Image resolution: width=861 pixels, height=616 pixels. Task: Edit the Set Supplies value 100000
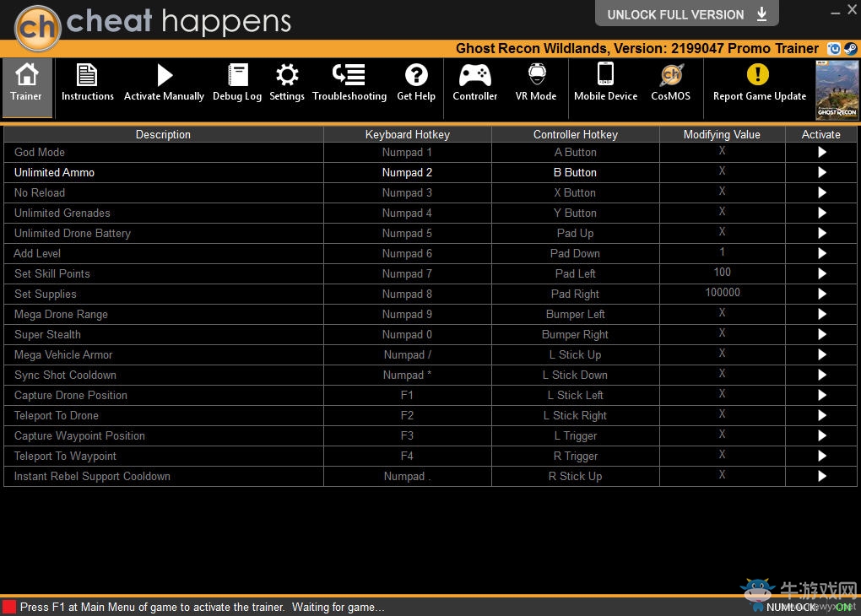pyautogui.click(x=722, y=293)
